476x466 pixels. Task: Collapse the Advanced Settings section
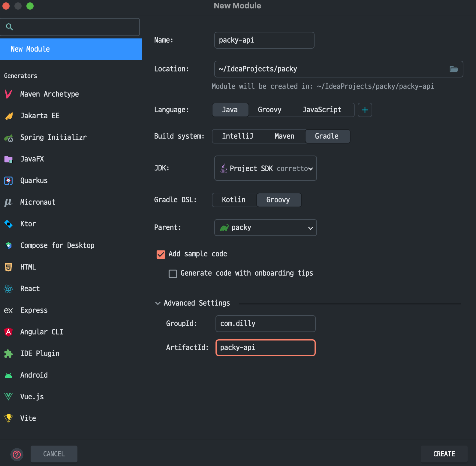click(158, 303)
